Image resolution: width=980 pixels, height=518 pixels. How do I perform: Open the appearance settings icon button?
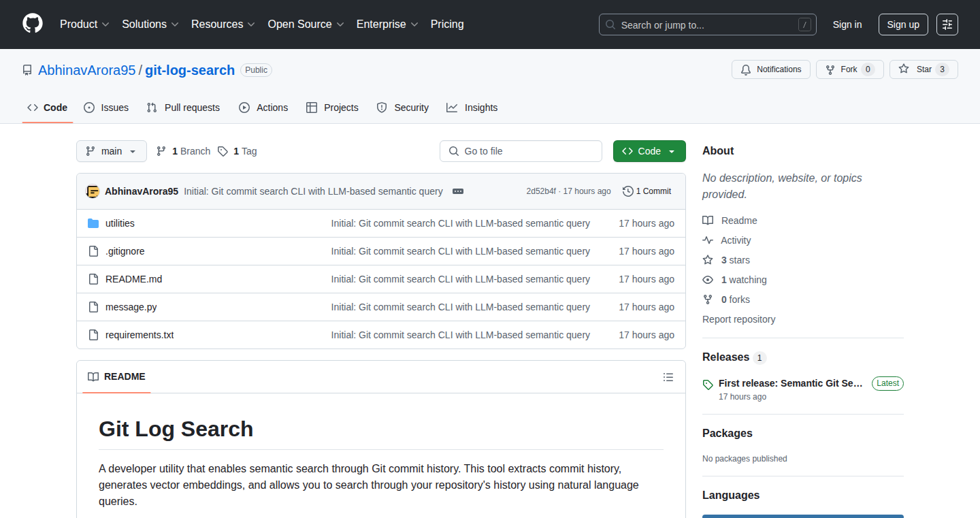[947, 25]
